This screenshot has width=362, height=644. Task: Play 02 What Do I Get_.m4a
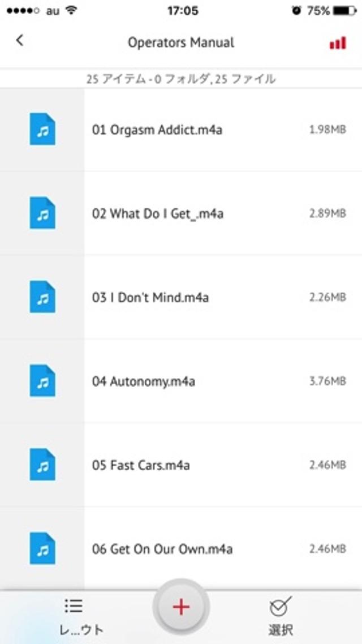[158, 214]
